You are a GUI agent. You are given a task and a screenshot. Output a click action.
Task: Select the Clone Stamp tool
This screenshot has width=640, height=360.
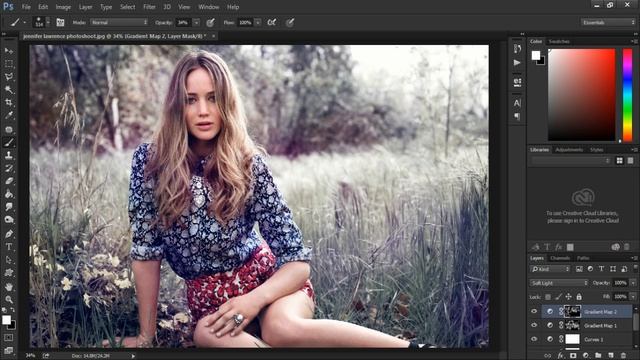coord(9,155)
